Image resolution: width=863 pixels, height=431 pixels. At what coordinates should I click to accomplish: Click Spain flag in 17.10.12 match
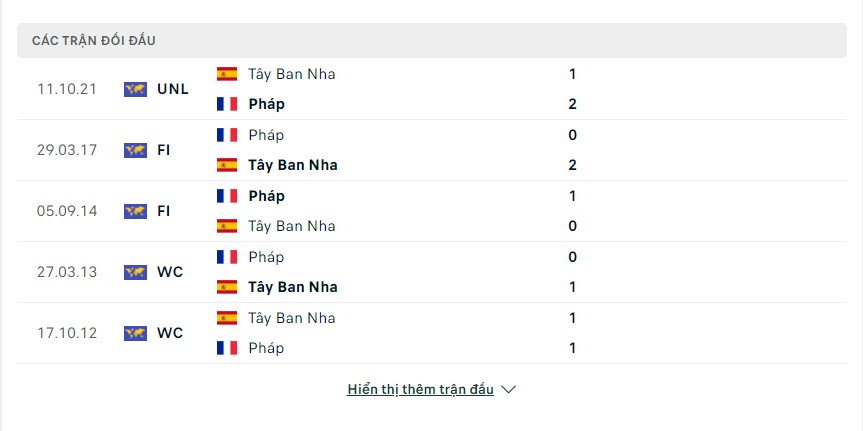227,318
